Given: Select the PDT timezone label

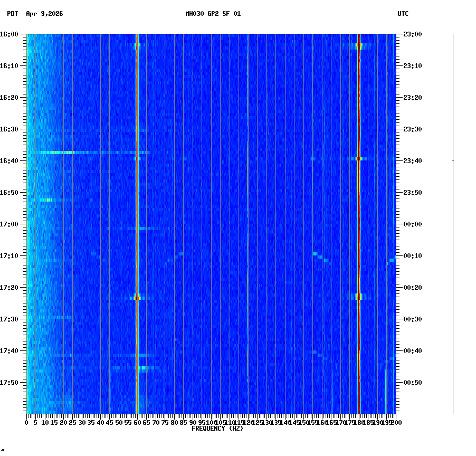Looking at the screenshot, I should tap(9, 15).
